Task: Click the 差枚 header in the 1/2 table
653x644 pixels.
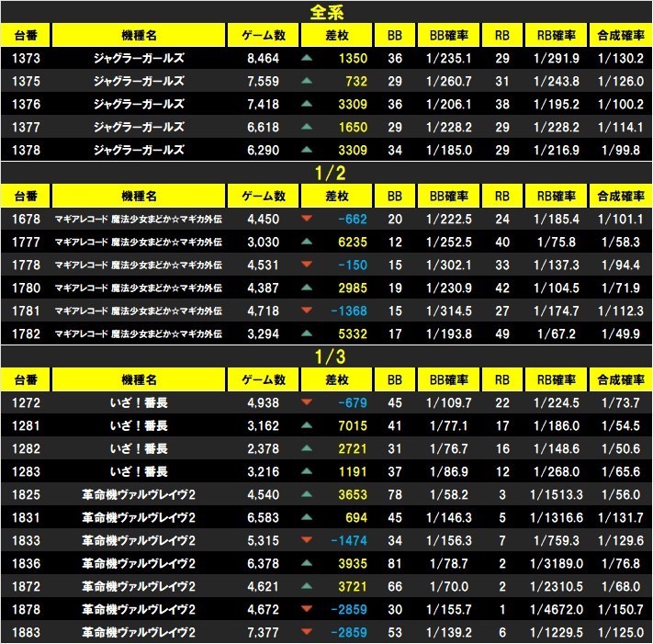Action: click(x=336, y=196)
